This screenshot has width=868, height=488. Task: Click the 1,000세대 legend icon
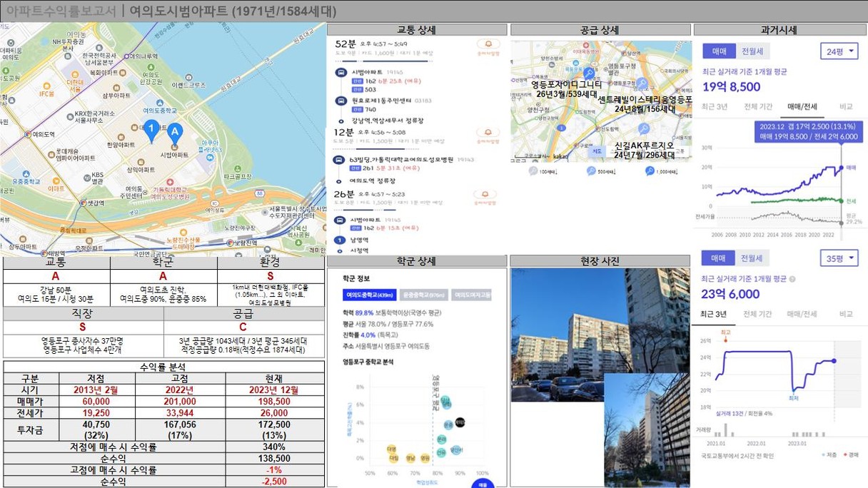click(x=650, y=171)
